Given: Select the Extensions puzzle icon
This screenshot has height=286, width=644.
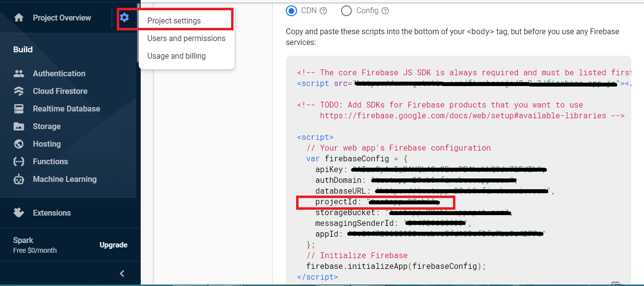Looking at the screenshot, I should (19, 213).
